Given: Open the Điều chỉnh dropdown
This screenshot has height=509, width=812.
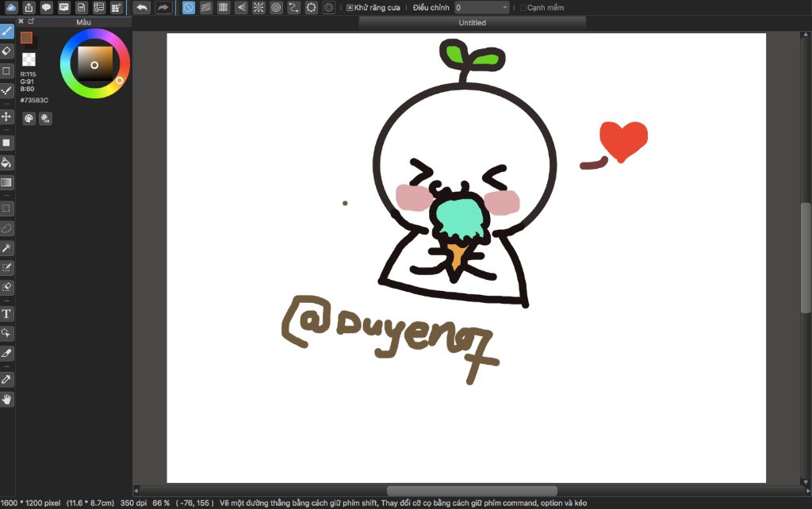Looking at the screenshot, I should point(481,8).
